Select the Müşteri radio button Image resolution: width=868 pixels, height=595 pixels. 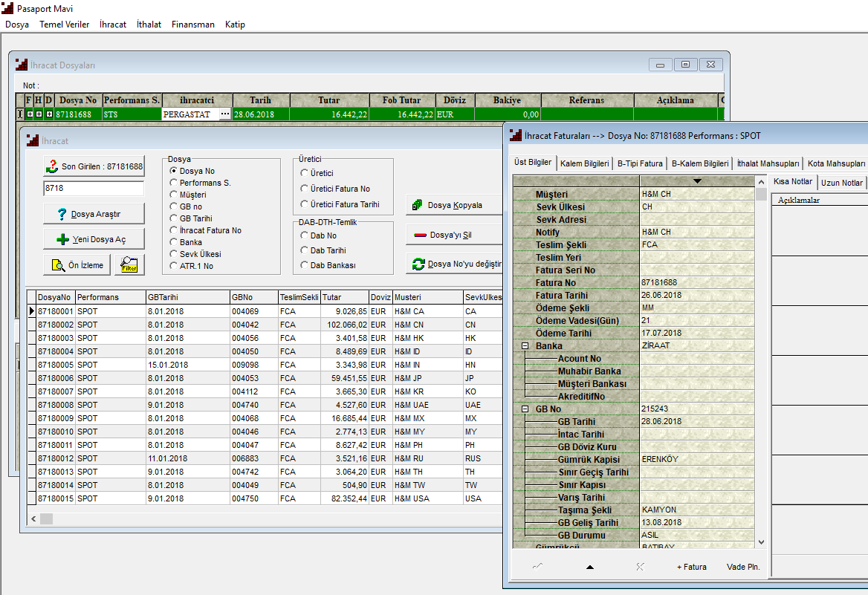(174, 195)
